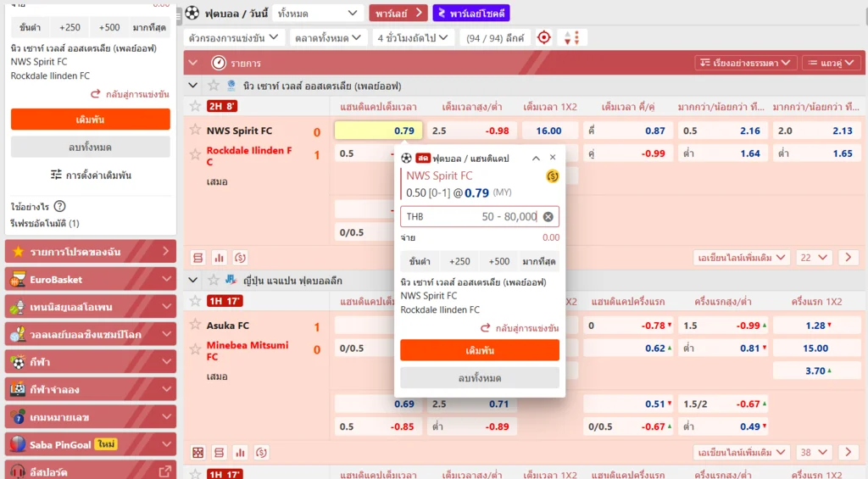Screen dimensions: 868x479
Task: Click the พาร์เลย์ red button
Action: pyautogui.click(x=398, y=14)
